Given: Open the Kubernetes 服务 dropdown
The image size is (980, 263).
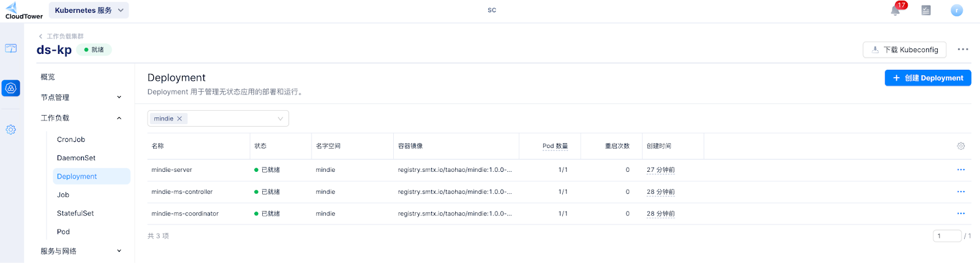Looking at the screenshot, I should pyautogui.click(x=89, y=10).
